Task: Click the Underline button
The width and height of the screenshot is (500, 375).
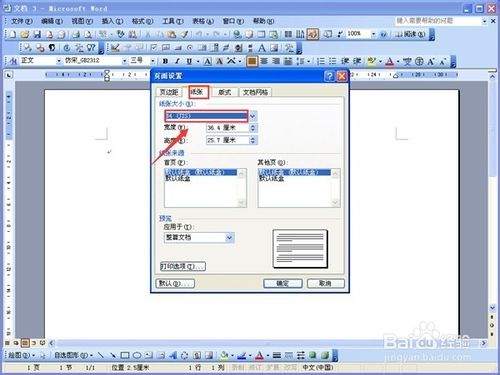Action: coord(189,61)
